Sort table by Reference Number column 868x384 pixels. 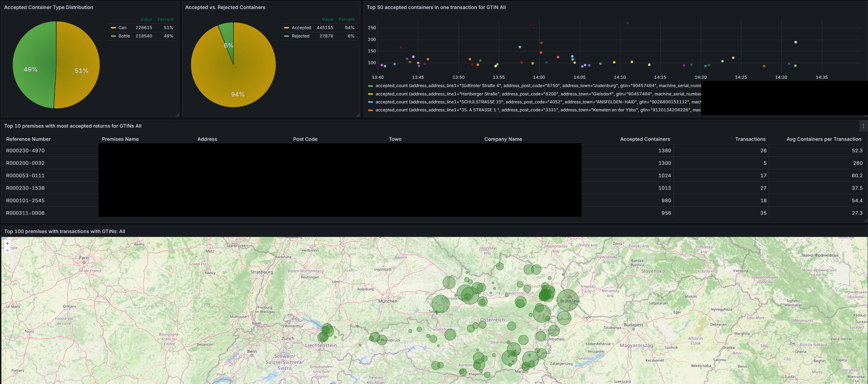click(28, 139)
